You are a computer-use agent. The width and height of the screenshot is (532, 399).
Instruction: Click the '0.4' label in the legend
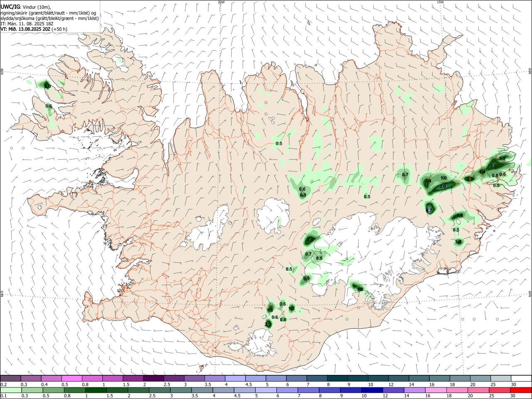pos(44,384)
